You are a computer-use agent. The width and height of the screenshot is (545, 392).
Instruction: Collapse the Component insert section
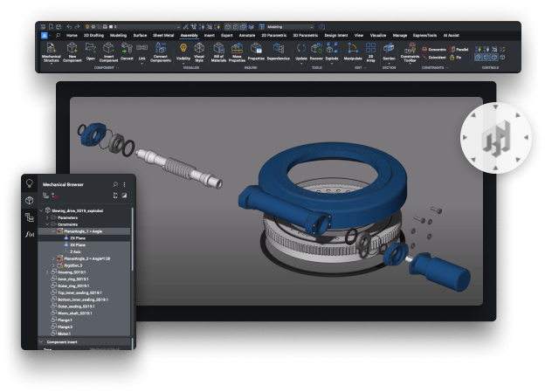[41, 342]
